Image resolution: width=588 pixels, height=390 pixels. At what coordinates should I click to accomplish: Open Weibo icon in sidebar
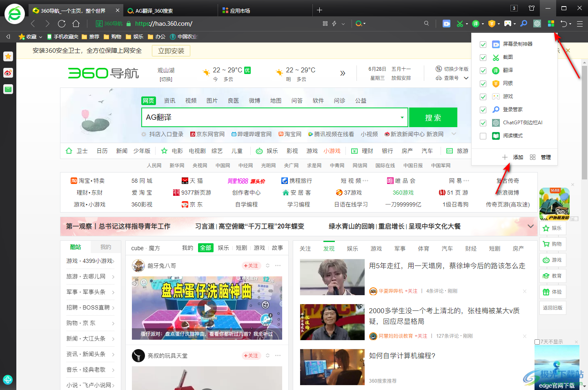(x=8, y=73)
